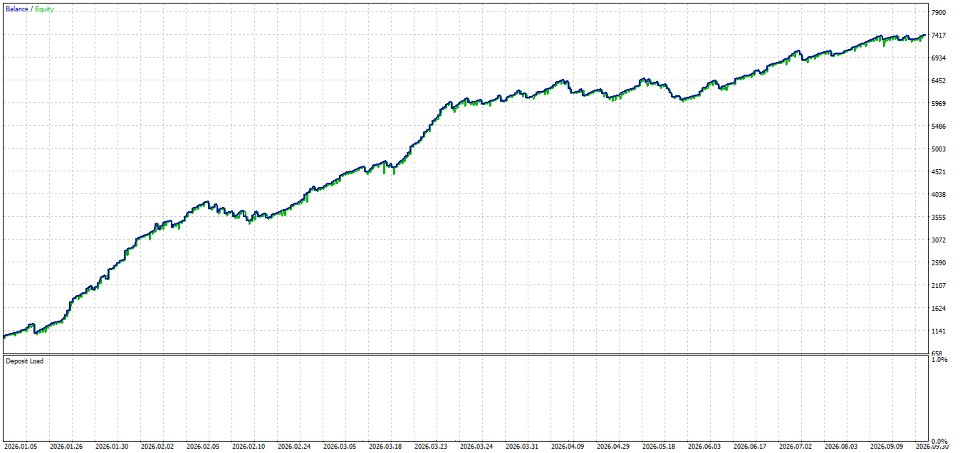Click the 2026.02.02 date label
The image size is (960, 453).
[158, 447]
